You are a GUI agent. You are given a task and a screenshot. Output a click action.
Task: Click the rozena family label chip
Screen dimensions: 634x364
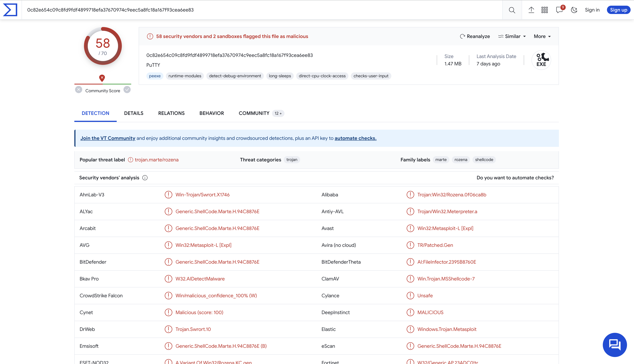pyautogui.click(x=461, y=160)
